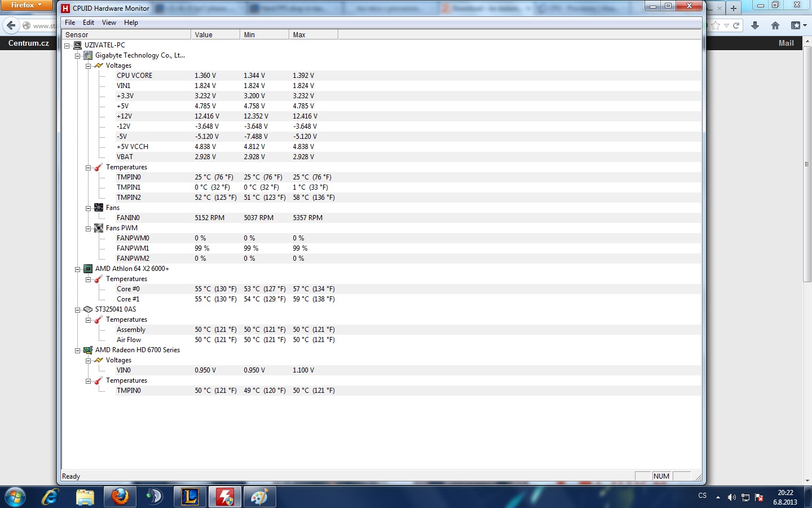Click the Min column header
Viewport: 812px width, 508px height.
(264, 34)
